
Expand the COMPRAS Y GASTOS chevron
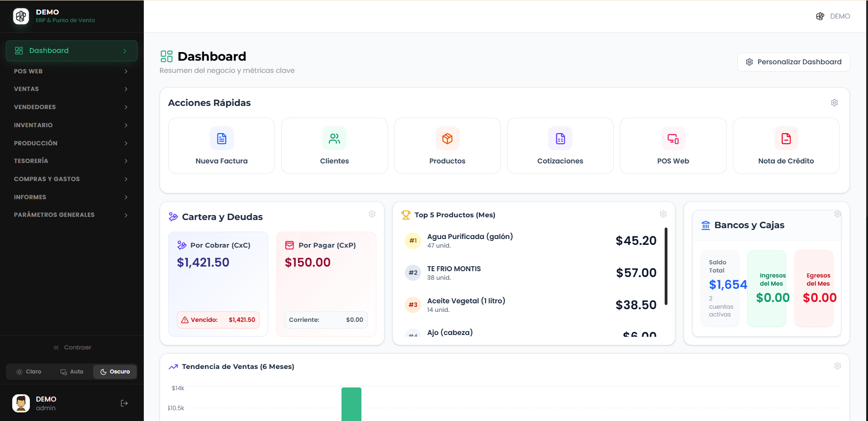[x=126, y=179]
